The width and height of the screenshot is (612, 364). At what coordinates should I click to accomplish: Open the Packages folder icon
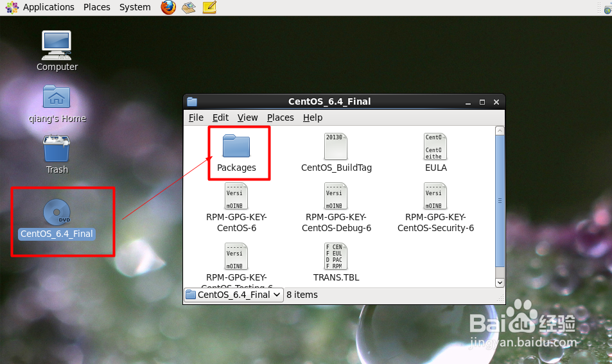tap(236, 146)
